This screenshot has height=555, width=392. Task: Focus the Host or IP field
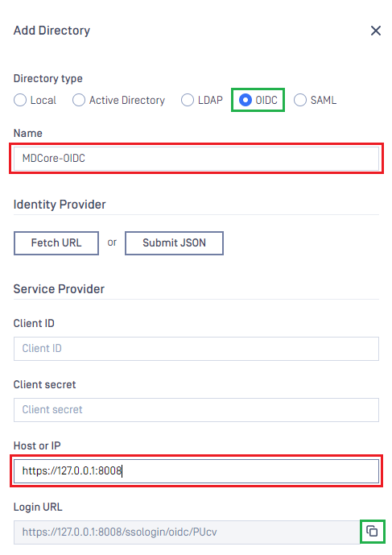pos(196,471)
